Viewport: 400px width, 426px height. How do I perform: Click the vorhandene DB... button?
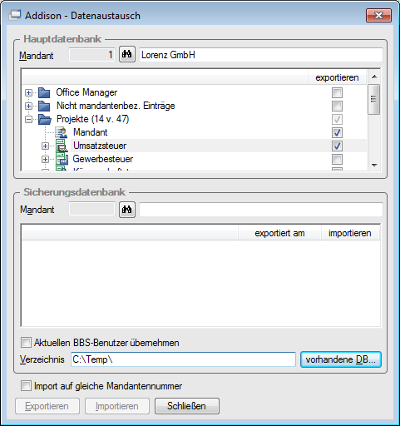[x=341, y=359]
